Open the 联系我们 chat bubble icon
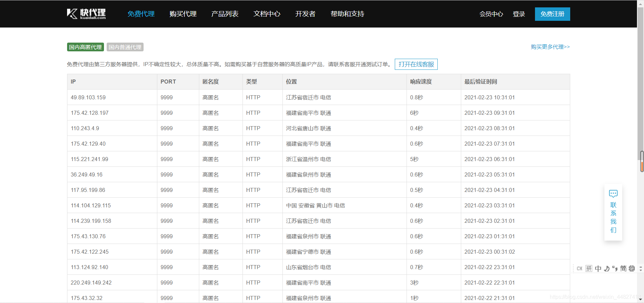 (x=613, y=194)
